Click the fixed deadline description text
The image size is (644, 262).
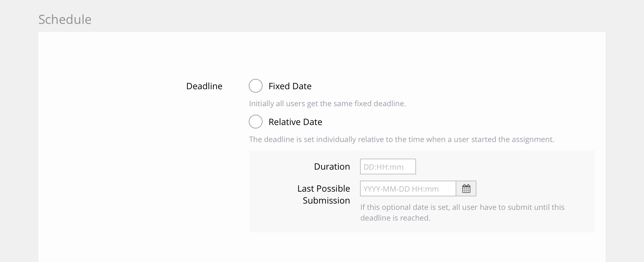point(327,104)
